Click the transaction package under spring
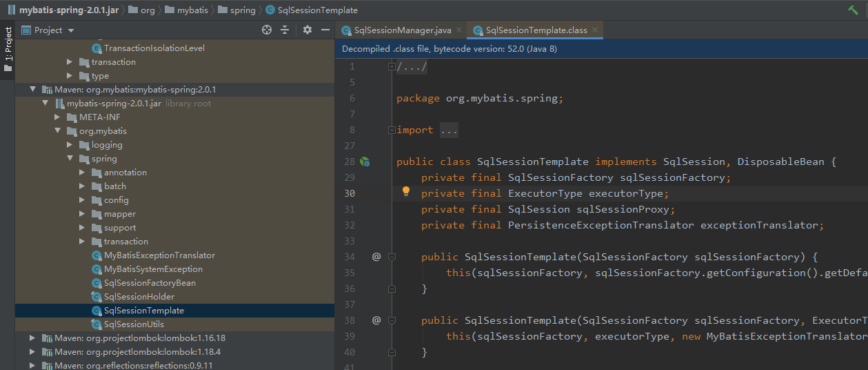Screen dimensions: 868x370 tap(126, 242)
